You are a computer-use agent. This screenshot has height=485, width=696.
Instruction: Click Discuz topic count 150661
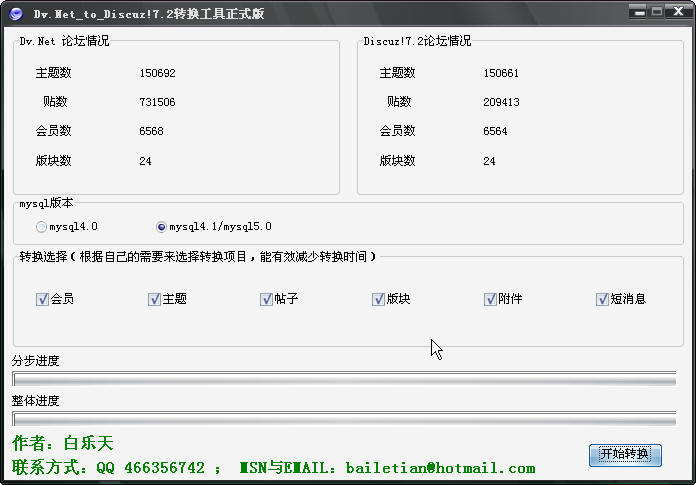501,73
